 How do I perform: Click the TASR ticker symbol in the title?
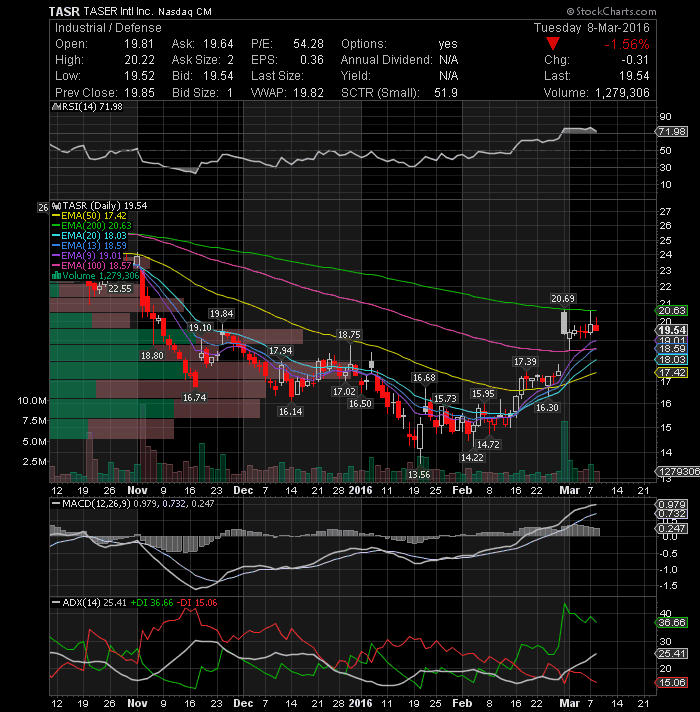(x=64, y=12)
